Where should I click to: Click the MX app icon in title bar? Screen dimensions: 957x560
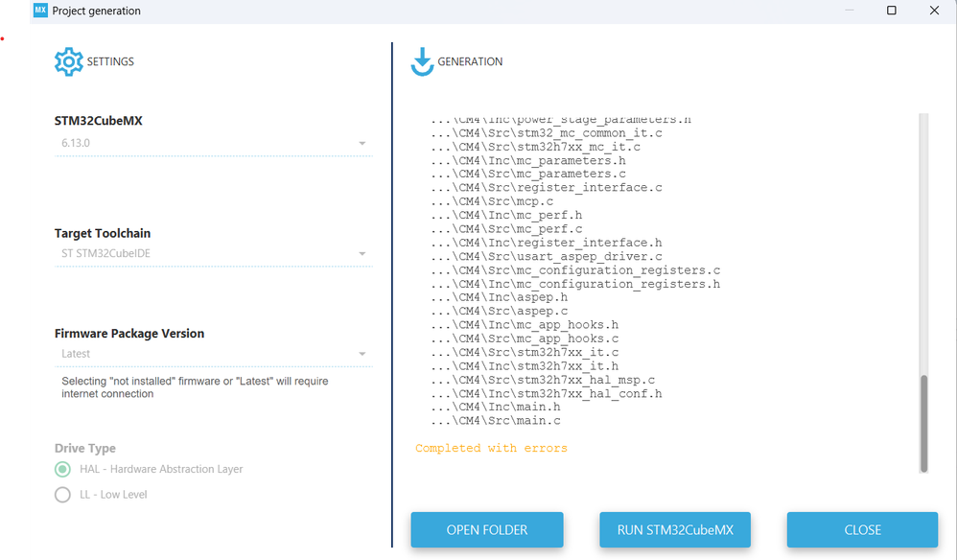point(40,11)
